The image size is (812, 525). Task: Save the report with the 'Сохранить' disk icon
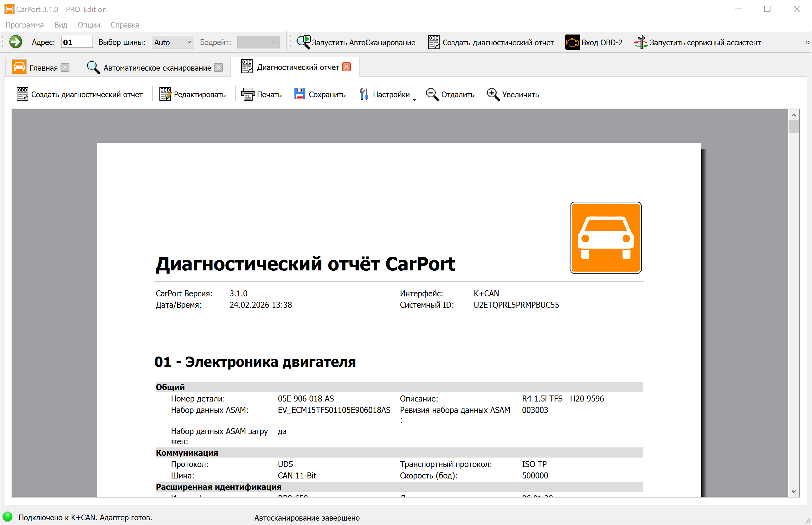319,94
